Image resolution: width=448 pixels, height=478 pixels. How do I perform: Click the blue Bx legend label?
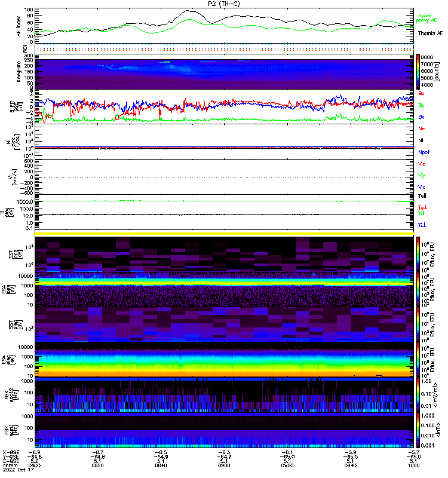421,117
